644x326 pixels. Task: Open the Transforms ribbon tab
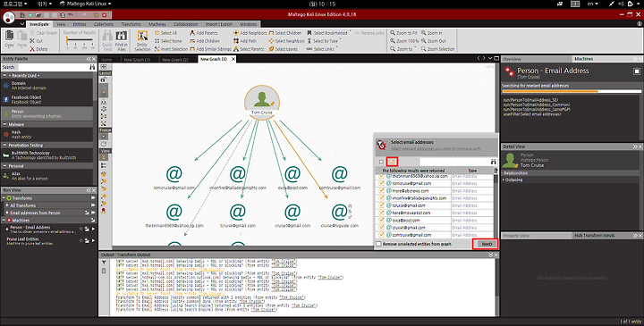tap(131, 24)
